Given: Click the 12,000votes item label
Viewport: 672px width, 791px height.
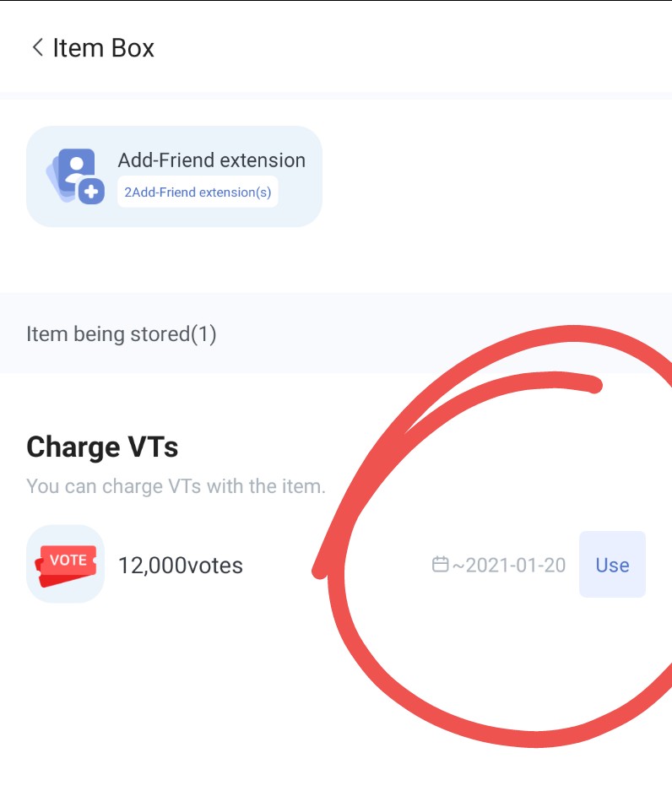Looking at the screenshot, I should point(180,566).
